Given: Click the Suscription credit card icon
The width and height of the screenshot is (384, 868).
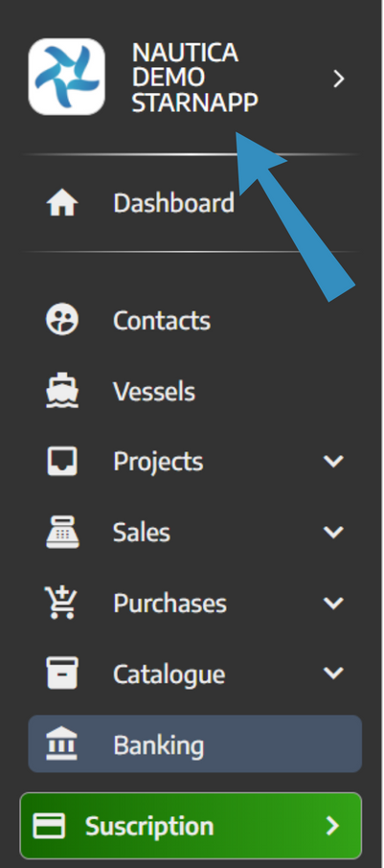Looking at the screenshot, I should coord(49,826).
